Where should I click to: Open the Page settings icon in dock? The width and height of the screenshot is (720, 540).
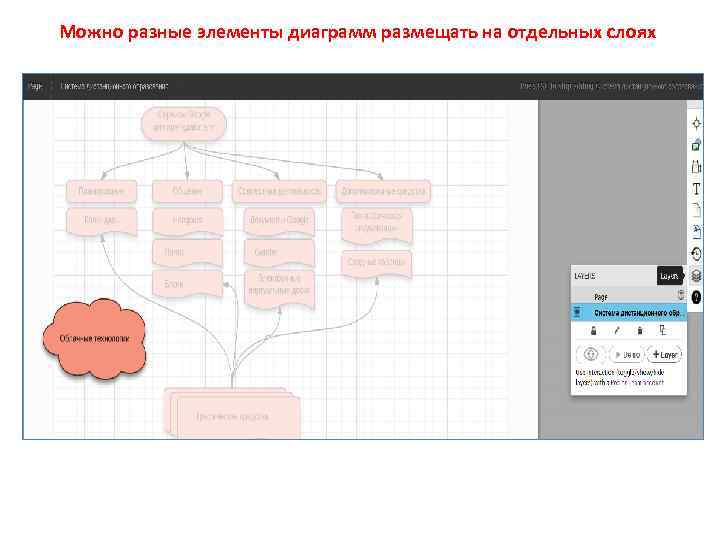coord(696,210)
